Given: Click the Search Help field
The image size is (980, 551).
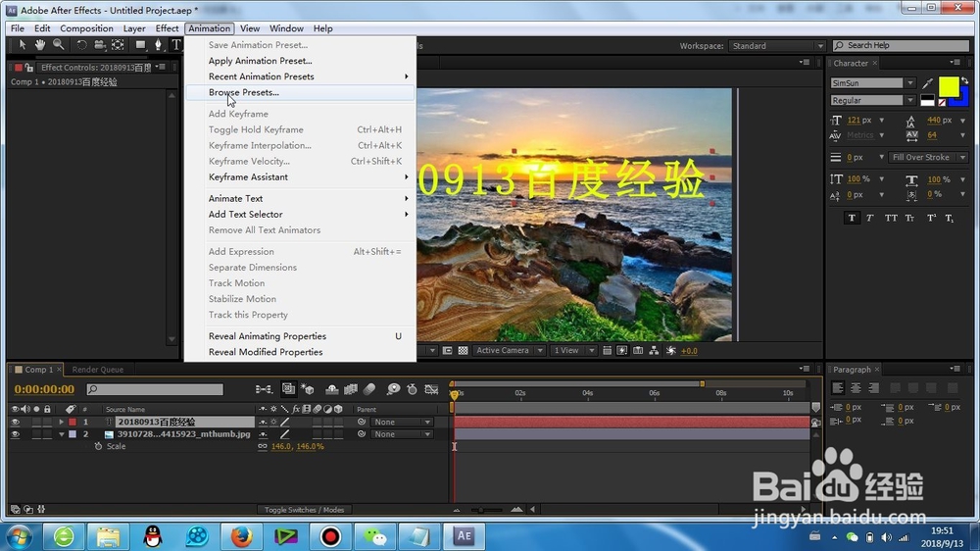Looking at the screenshot, I should (902, 46).
